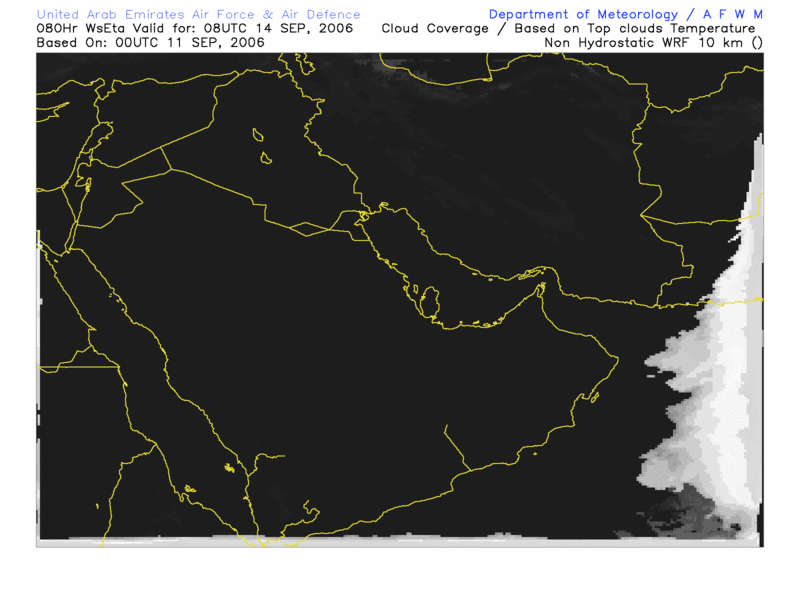800x600 pixels.
Task: Click the diamond-shaped neutral zone border outline
Action: (308, 229)
